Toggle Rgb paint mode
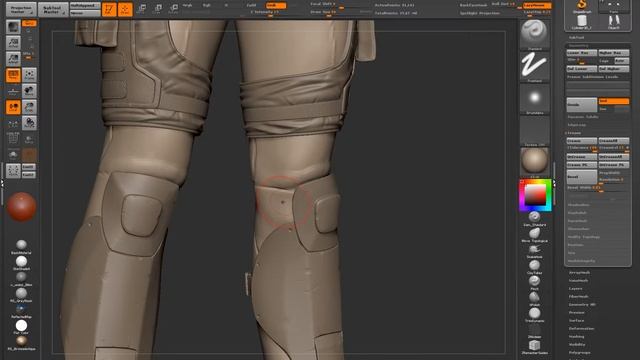Screen dimensions: 640x360 coord(207,5)
